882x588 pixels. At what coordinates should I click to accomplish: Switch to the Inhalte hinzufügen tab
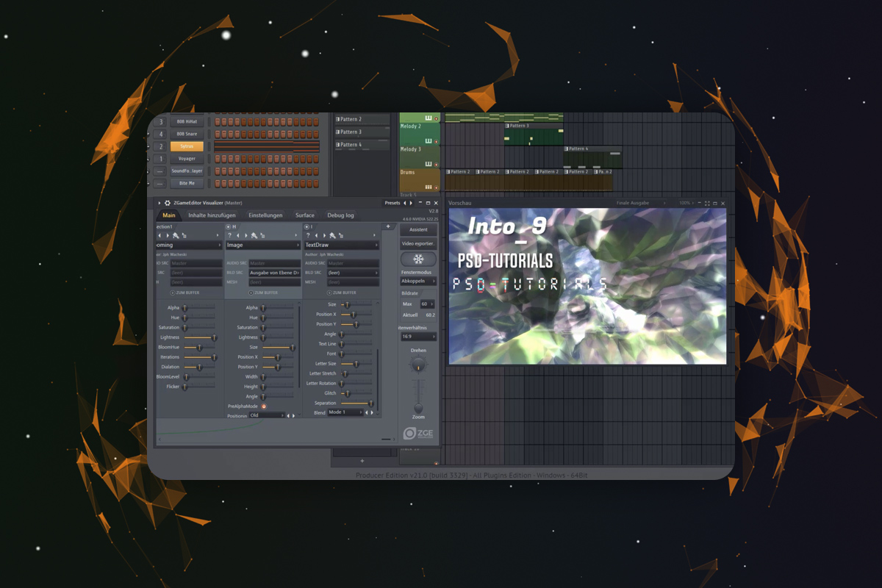(x=212, y=215)
